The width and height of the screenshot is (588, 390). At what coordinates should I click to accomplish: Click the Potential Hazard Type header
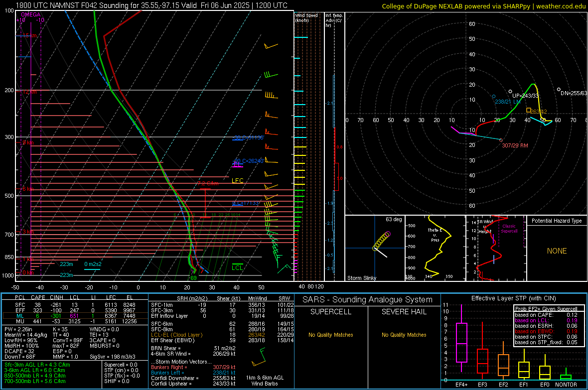click(x=557, y=221)
